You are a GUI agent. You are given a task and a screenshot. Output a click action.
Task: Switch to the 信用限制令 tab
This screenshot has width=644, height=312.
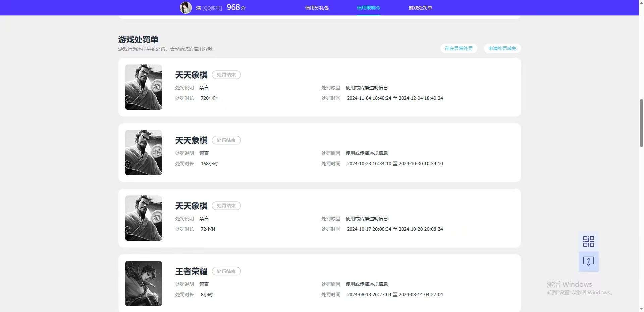pyautogui.click(x=368, y=8)
